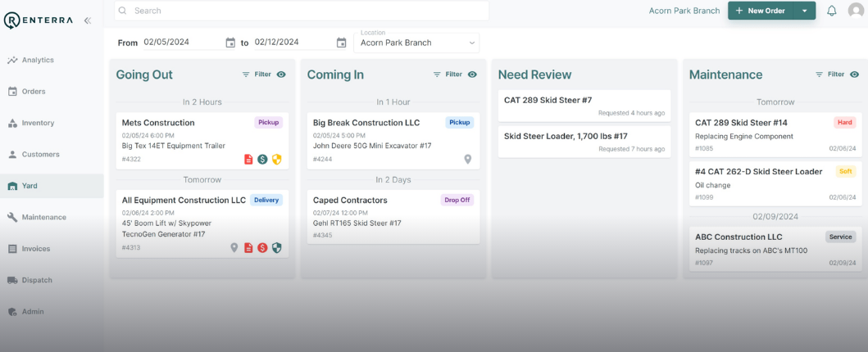Click Filter in Coming In column
Screen dimensions: 868x352
pyautogui.click(x=448, y=74)
